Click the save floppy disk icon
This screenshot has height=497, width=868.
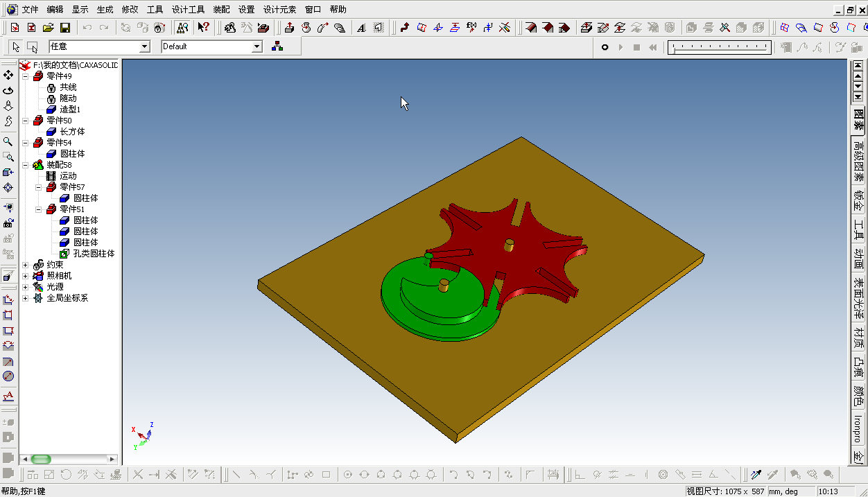tap(64, 28)
